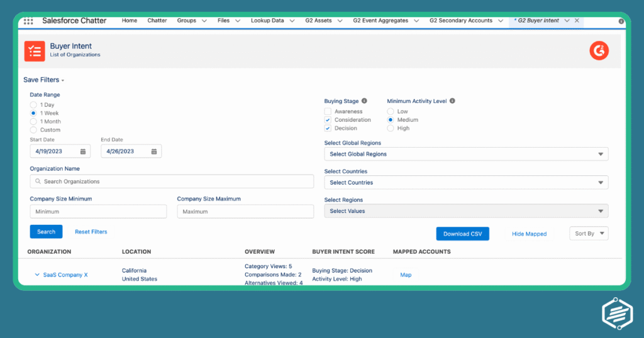Viewport: 644px width, 338px height.
Task: Open the Files tab
Action: point(223,21)
